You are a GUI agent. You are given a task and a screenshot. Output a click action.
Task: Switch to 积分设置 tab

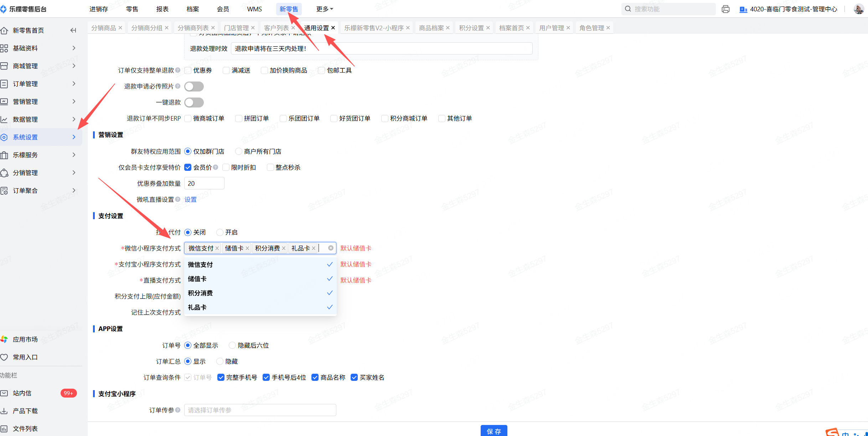pos(471,28)
